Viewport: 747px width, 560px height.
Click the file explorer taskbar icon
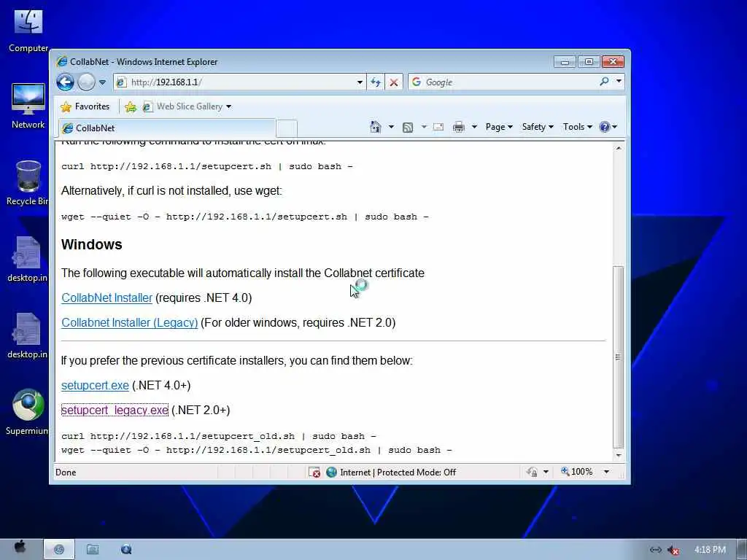(93, 550)
